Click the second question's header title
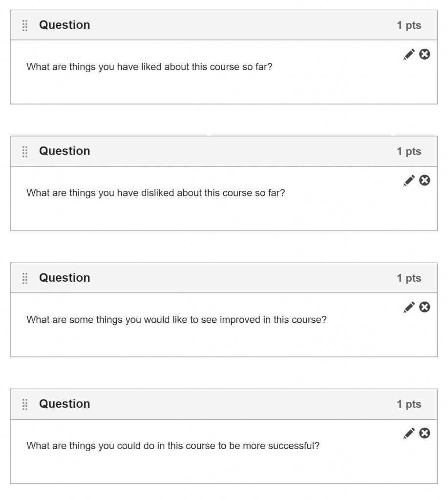Viewport: 448px width, 500px height. (x=64, y=151)
